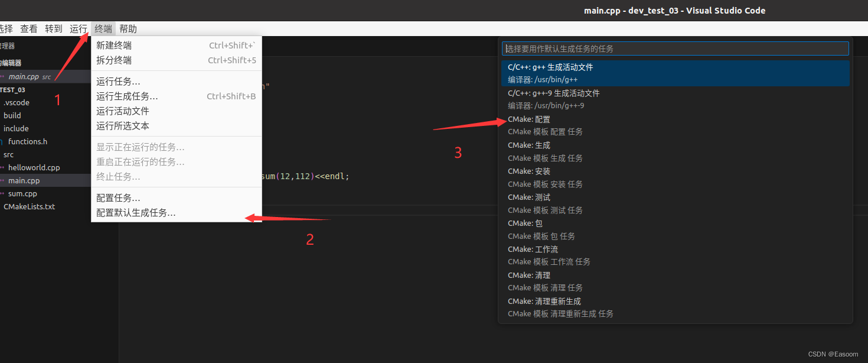
Task: Pick the CMake: 包 task
Action: tap(676, 229)
